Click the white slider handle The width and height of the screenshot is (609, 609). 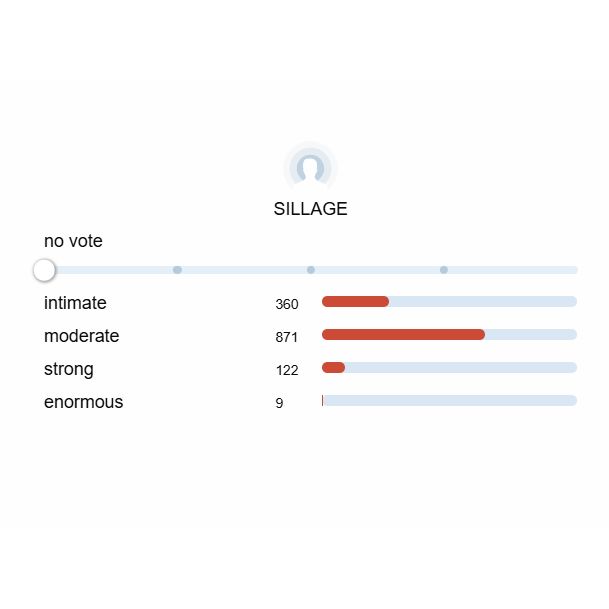44,270
